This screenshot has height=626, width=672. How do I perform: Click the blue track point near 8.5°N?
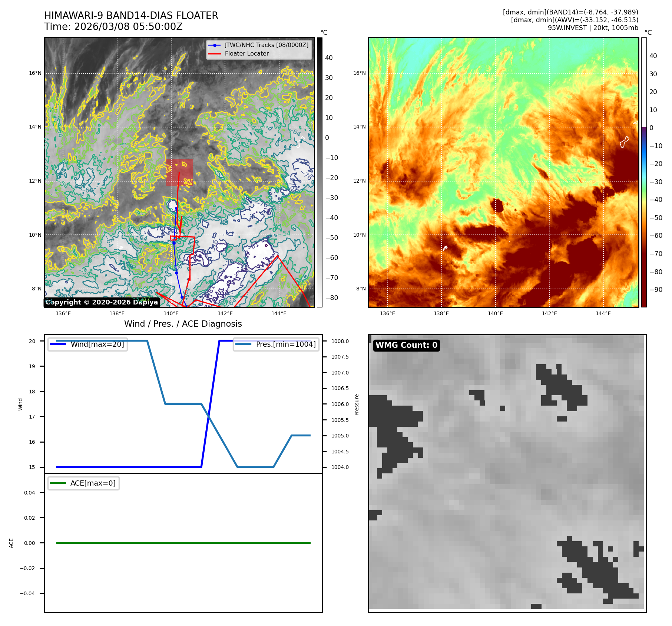176,273
